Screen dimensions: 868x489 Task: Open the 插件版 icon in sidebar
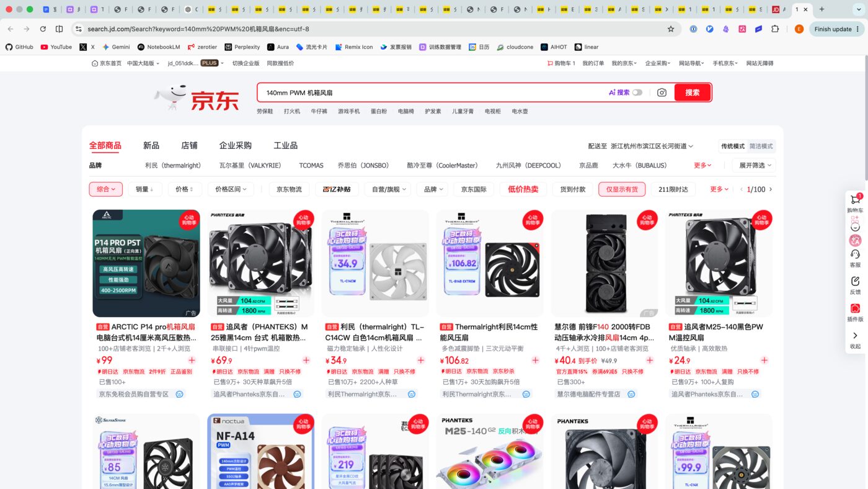855,308
